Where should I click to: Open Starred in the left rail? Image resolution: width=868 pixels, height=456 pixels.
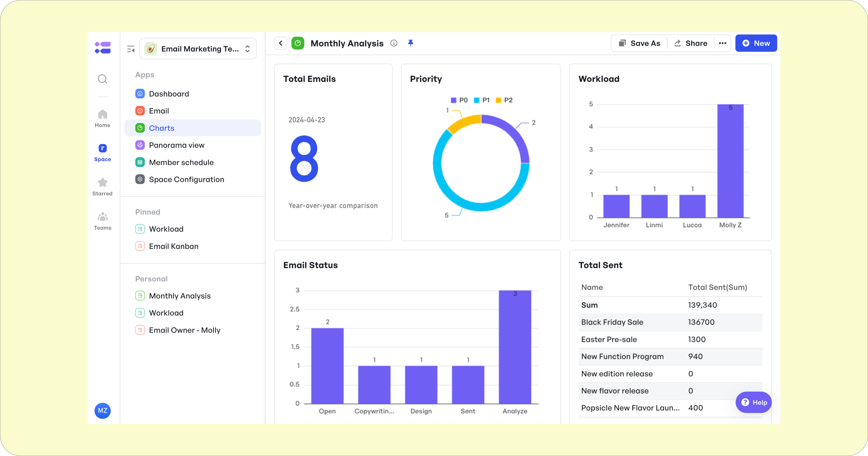[102, 187]
